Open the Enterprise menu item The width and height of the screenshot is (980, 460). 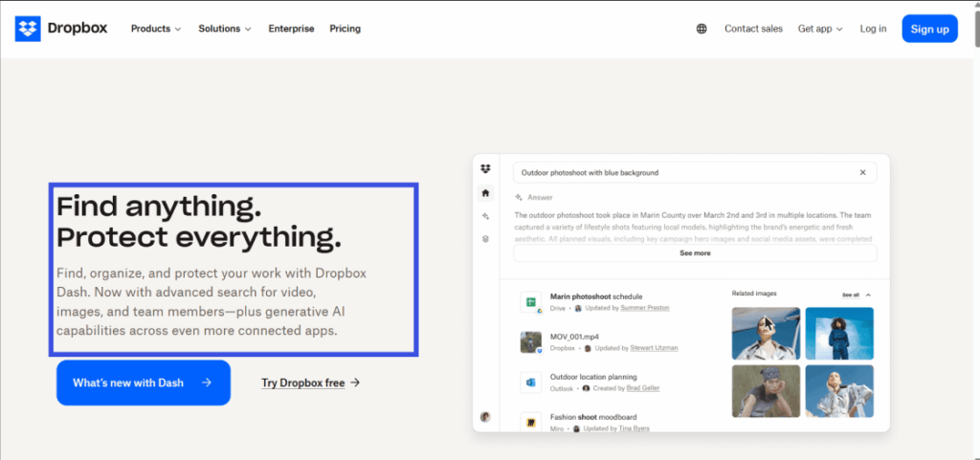[291, 29]
